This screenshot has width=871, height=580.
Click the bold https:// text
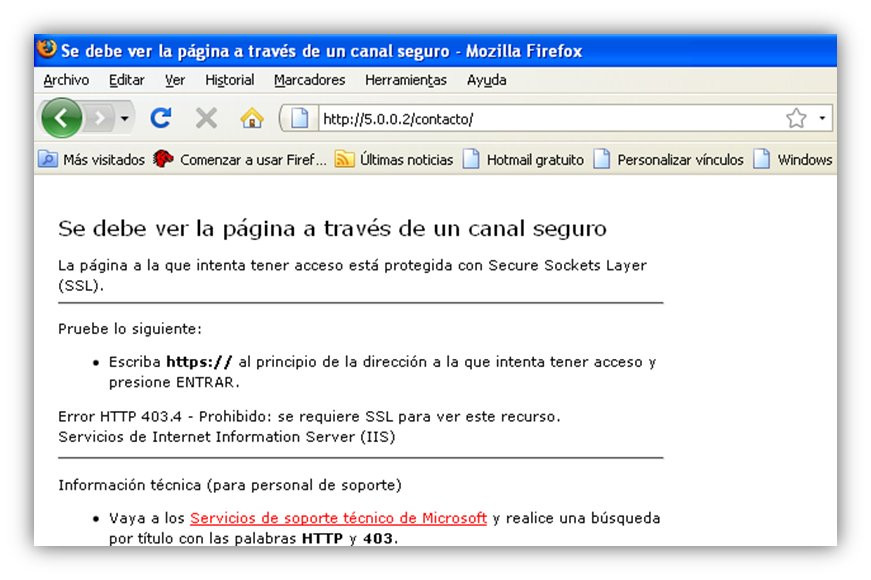coord(199,362)
